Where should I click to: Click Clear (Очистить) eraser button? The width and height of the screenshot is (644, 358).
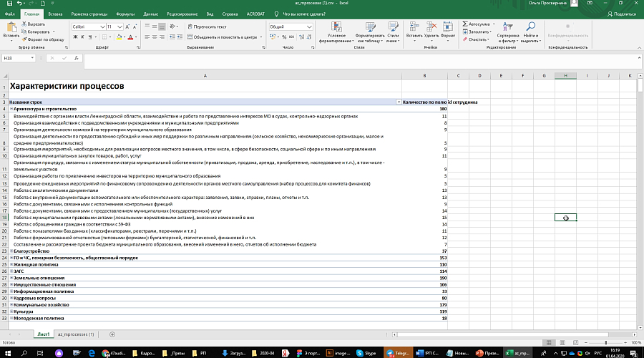tap(475, 39)
